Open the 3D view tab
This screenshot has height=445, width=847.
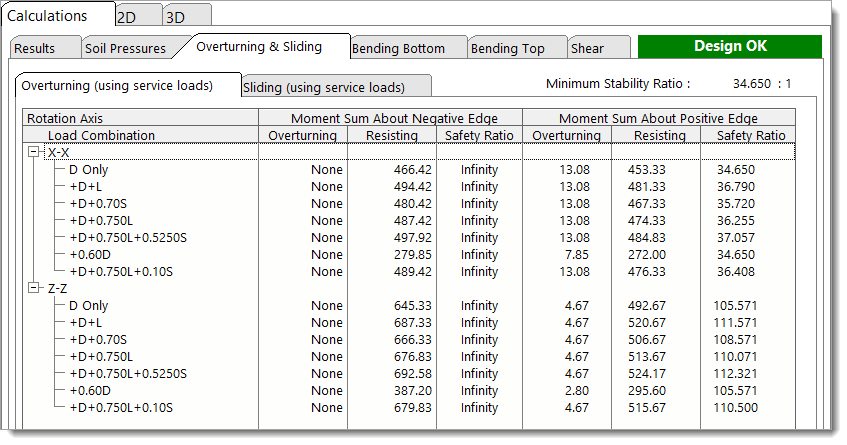tap(176, 17)
